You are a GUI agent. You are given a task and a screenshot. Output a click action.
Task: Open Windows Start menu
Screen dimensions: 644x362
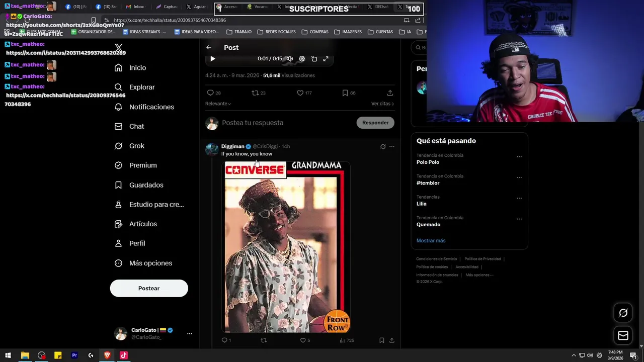[x=8, y=355]
